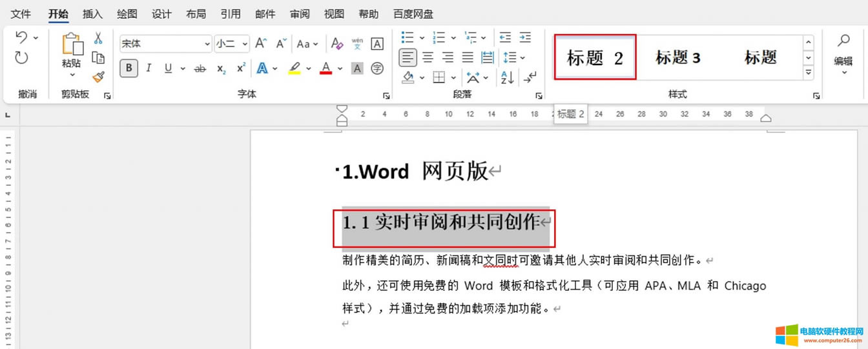This screenshot has height=349, width=868.
Task: Click the clear formatting eraser icon
Action: (x=336, y=44)
